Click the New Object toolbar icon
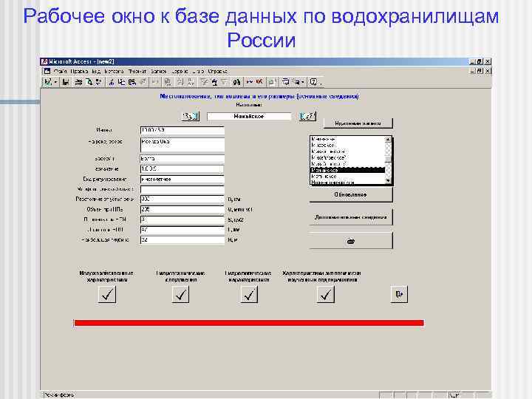The height and width of the screenshot is (399, 532). tap(296, 82)
